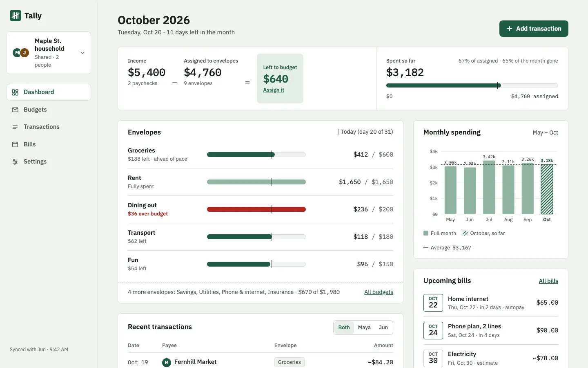588x368 pixels.
Task: Click the Dining out over-budget bar
Action: [256, 209]
